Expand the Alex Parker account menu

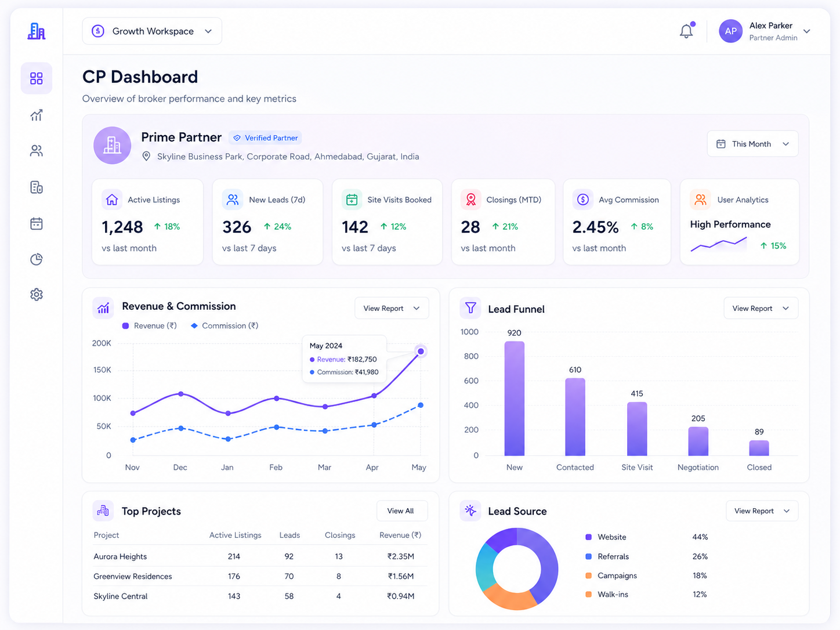765,31
